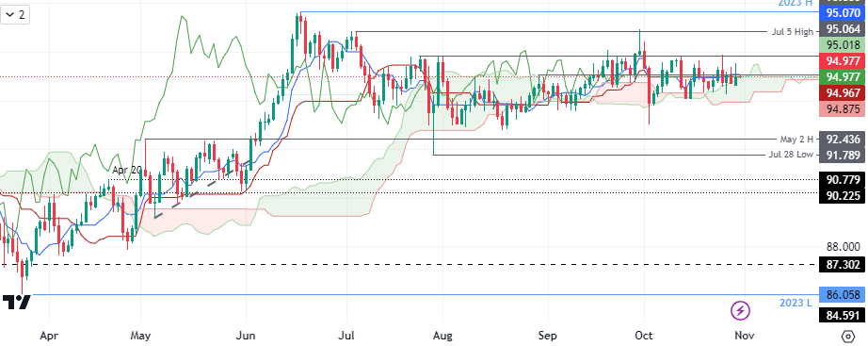Click the dark red 94.967 price tag
The width and height of the screenshot is (868, 346).
coord(842,93)
